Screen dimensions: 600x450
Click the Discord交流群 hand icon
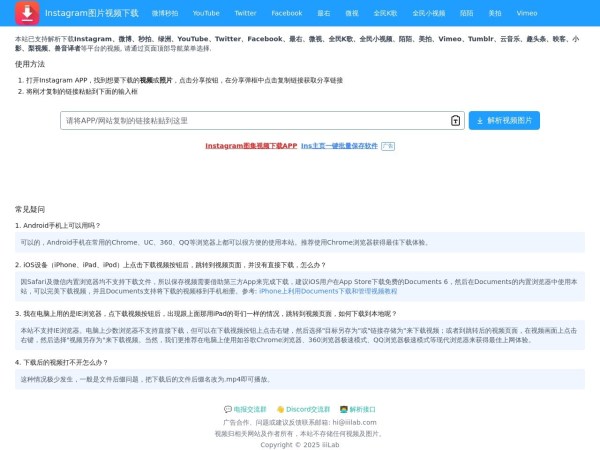(x=279, y=409)
